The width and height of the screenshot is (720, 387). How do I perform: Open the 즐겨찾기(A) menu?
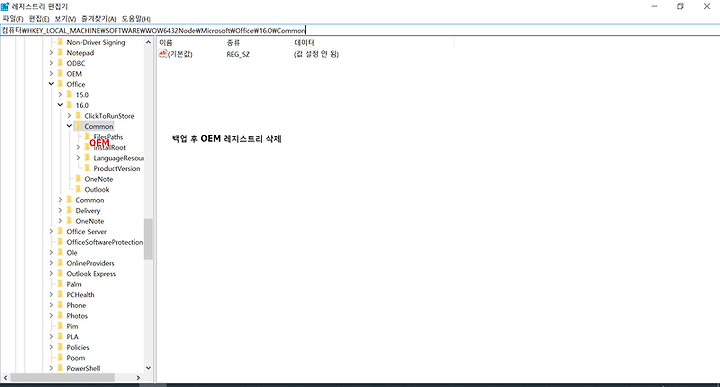point(99,19)
